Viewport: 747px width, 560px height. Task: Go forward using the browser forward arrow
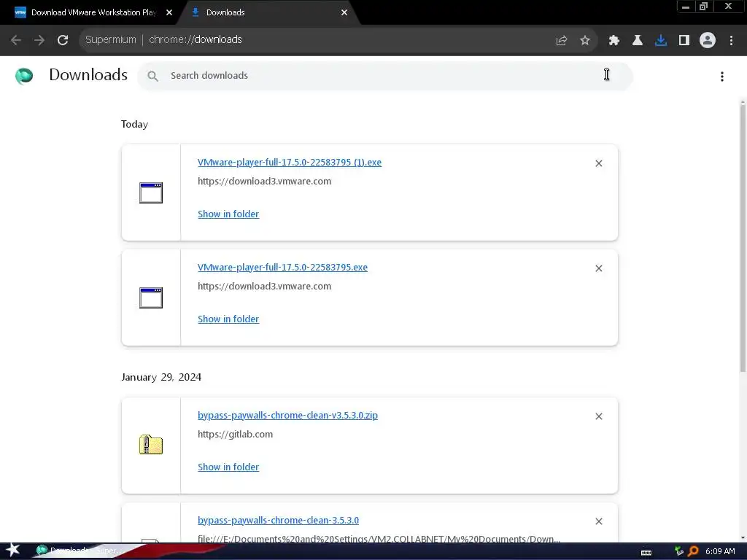pyautogui.click(x=39, y=40)
